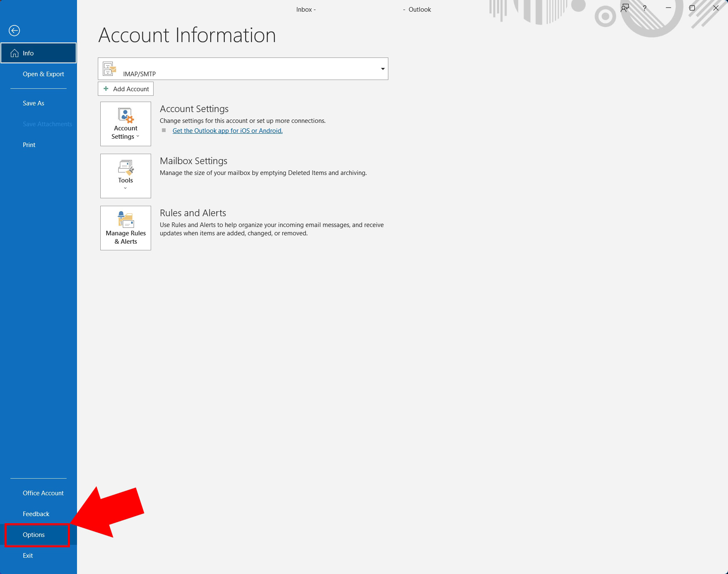
Task: Click the back arrow to leave Backstage
Action: click(x=14, y=30)
